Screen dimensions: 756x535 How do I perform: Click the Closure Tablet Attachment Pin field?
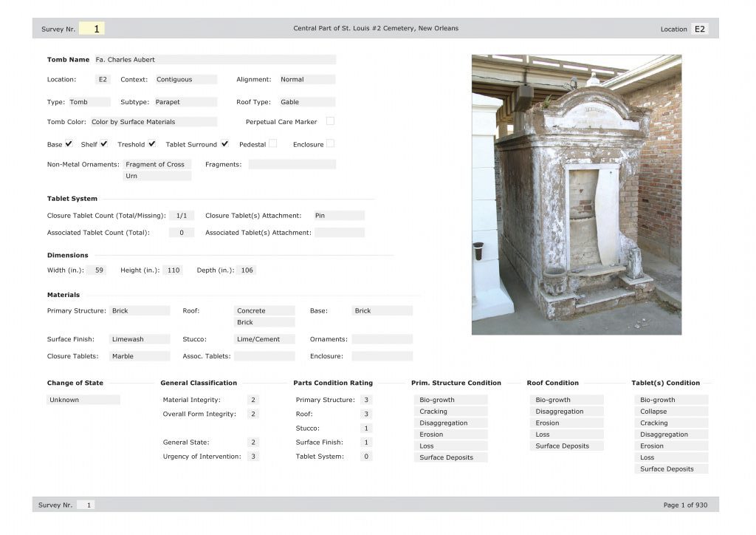click(x=338, y=216)
